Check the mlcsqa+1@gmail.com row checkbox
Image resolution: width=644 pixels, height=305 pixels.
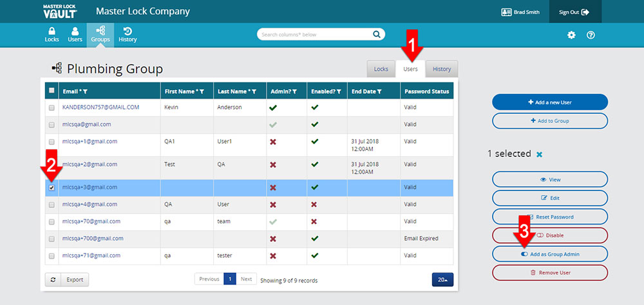click(x=52, y=142)
